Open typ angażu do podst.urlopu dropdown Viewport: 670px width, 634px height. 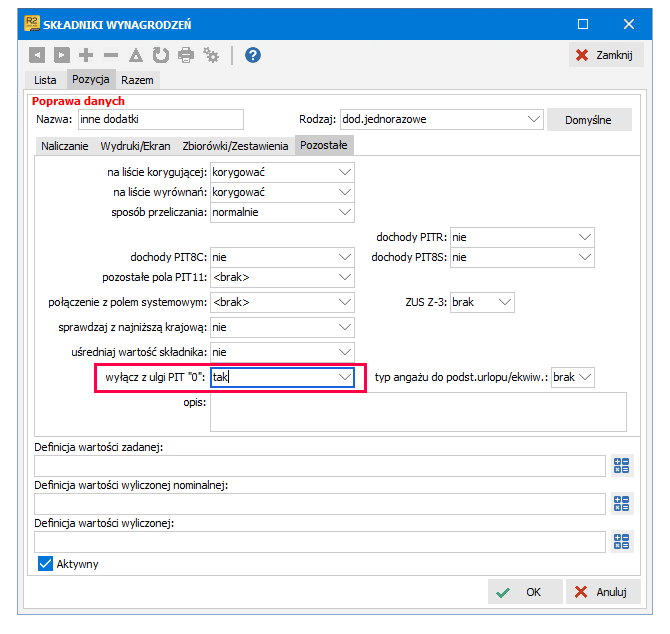coord(585,377)
